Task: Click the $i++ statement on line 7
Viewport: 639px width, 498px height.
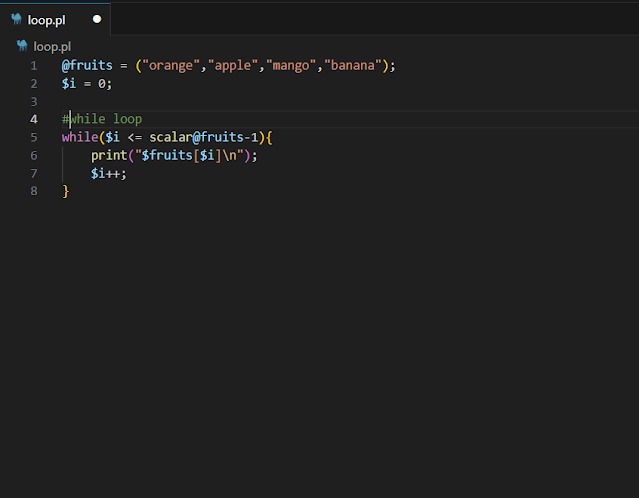Action: 109,174
